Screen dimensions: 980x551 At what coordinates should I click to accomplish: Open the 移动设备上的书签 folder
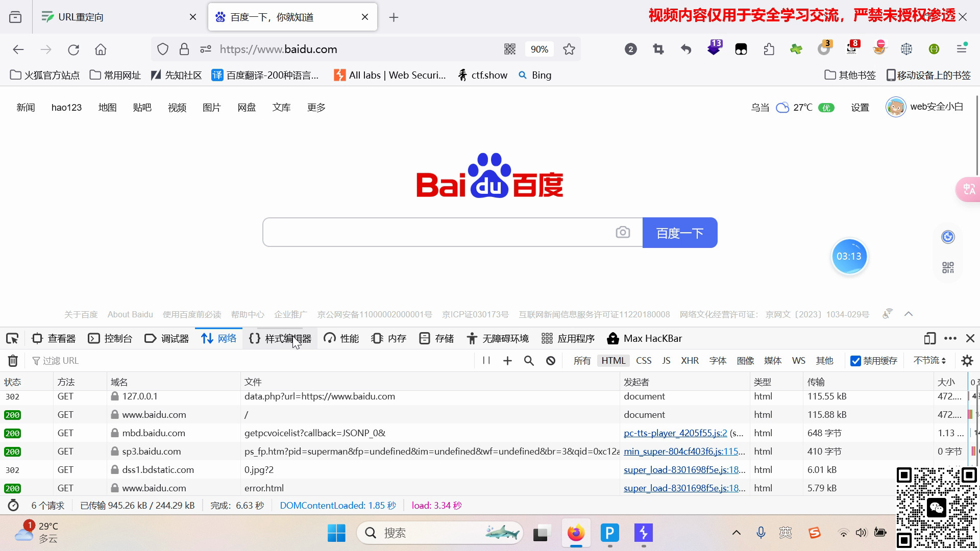click(928, 76)
